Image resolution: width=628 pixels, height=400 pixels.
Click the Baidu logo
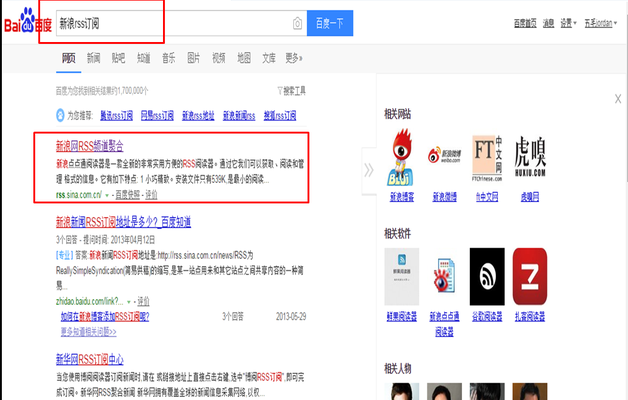point(28,21)
